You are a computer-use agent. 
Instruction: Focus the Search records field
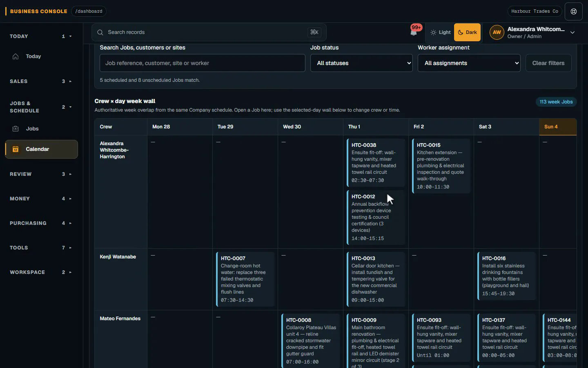[209, 32]
